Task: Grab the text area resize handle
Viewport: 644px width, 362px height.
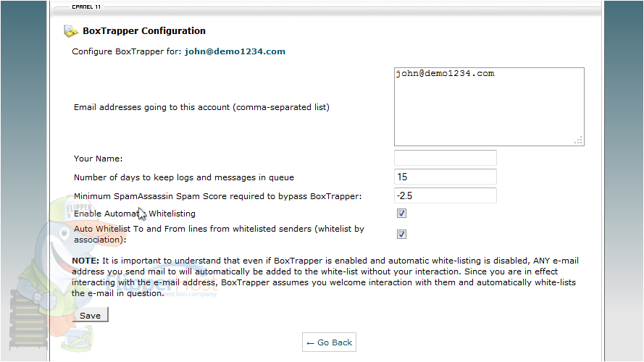Action: click(578, 140)
